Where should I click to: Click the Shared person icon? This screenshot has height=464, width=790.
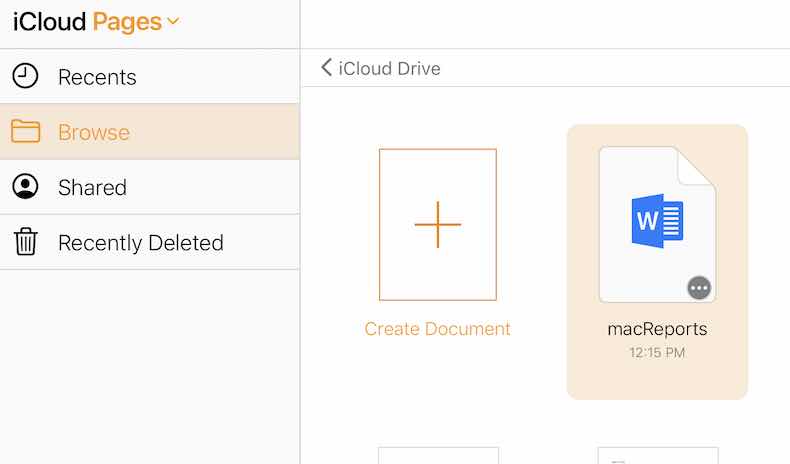click(x=25, y=186)
